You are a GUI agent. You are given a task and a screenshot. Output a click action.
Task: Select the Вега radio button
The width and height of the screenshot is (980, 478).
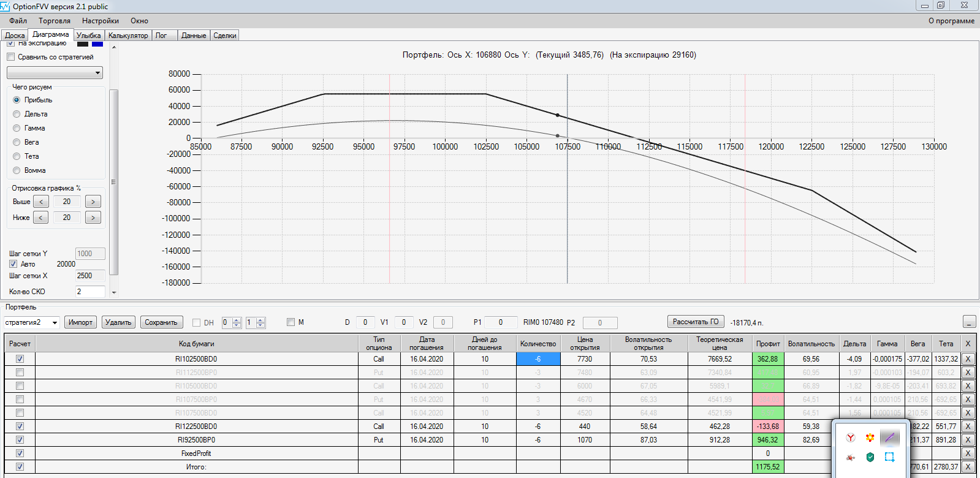(x=17, y=142)
